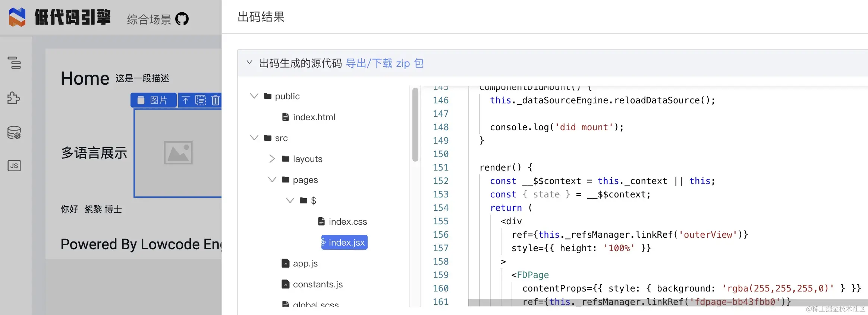Click line number 151 in the code gutter
The height and width of the screenshot is (315, 868).
pos(441,168)
